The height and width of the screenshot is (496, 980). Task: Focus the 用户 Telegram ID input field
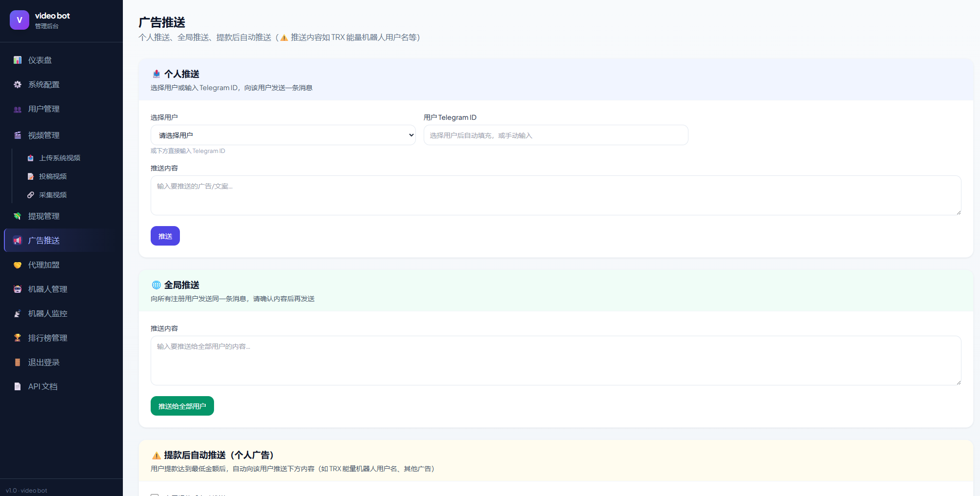click(556, 135)
